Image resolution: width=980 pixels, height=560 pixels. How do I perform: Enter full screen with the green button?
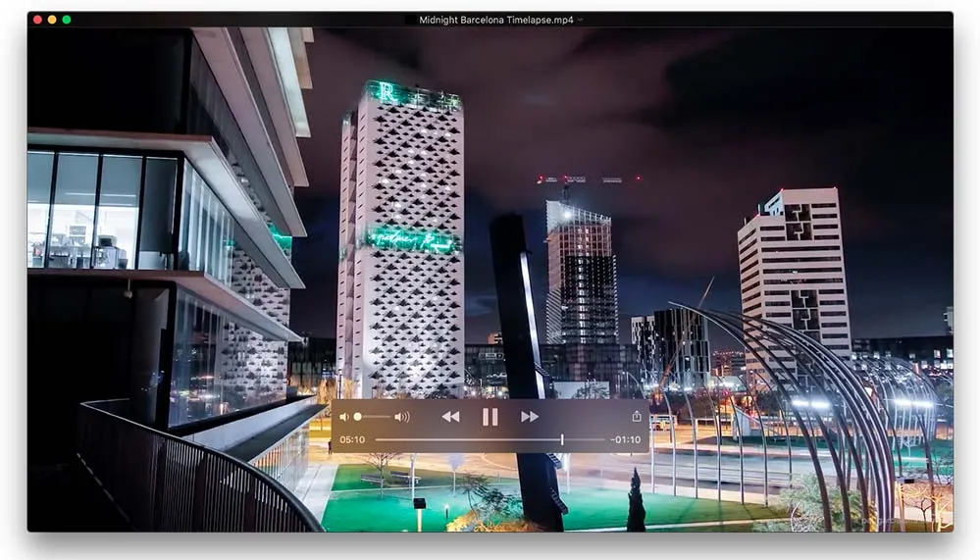(67, 20)
